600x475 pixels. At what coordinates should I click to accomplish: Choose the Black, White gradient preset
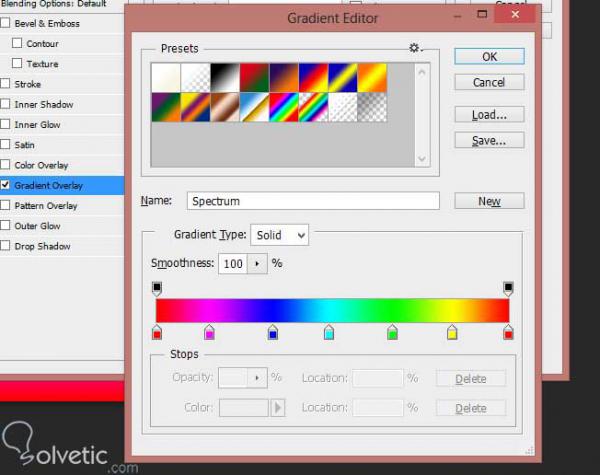(225, 78)
